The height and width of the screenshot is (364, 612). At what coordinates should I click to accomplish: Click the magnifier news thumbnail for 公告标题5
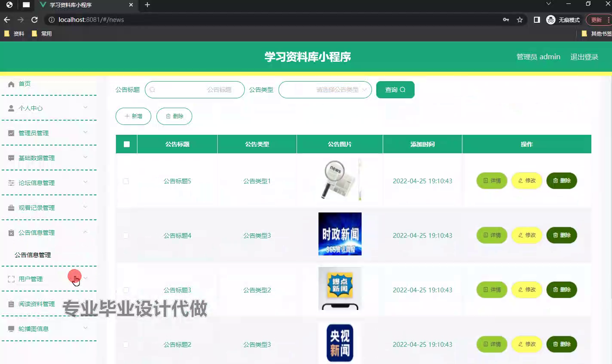[340, 179]
